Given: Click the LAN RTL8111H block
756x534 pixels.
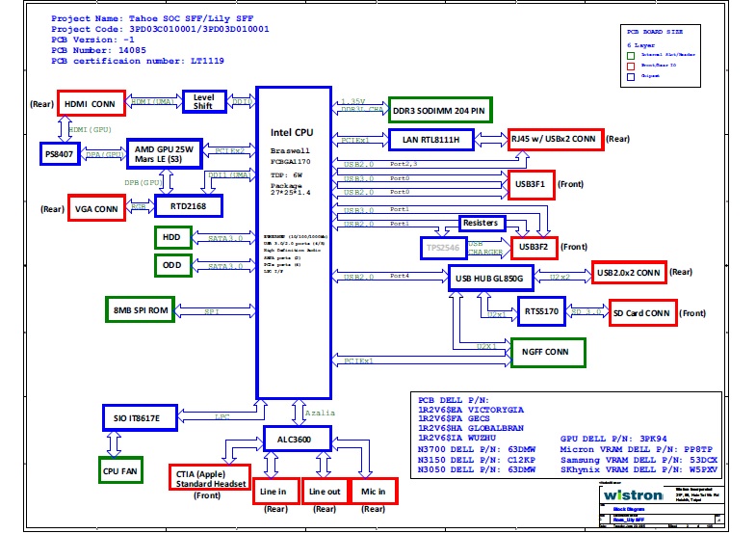Looking at the screenshot, I should pos(431,140).
